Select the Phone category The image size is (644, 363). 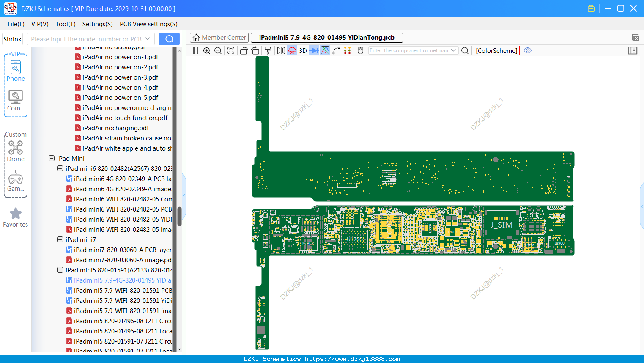click(x=16, y=71)
